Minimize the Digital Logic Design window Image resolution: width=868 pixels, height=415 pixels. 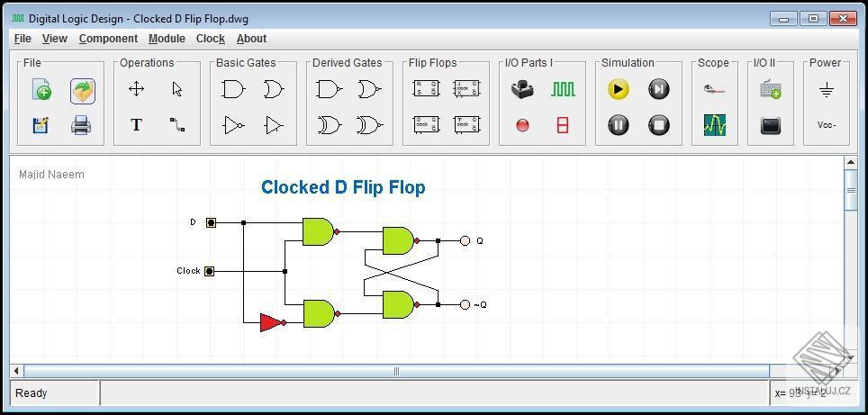784,18
